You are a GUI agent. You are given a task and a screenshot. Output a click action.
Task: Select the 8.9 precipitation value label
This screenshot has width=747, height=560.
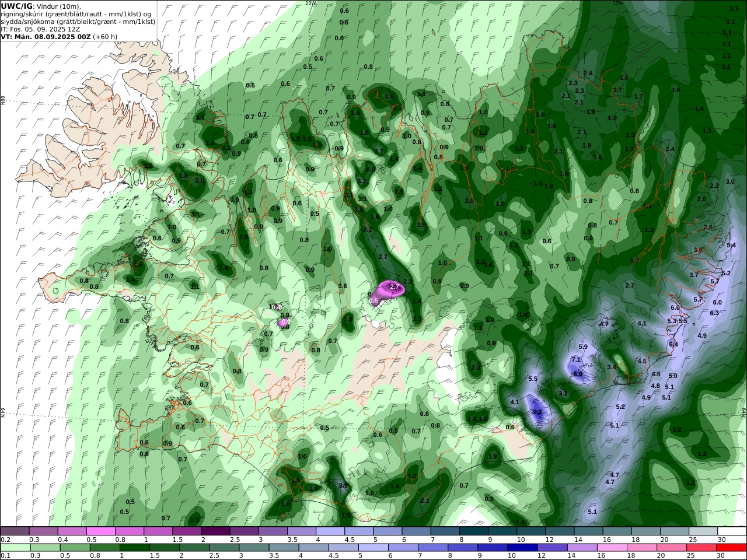tap(578, 374)
